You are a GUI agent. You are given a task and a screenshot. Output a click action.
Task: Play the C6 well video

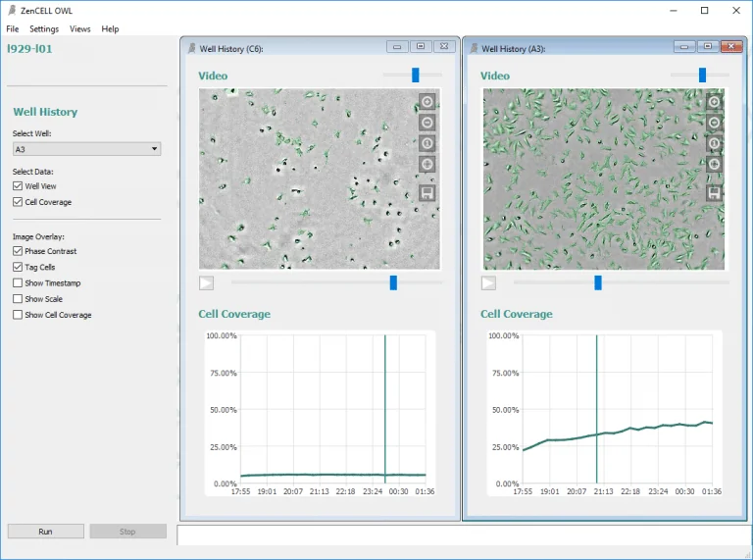(x=207, y=283)
